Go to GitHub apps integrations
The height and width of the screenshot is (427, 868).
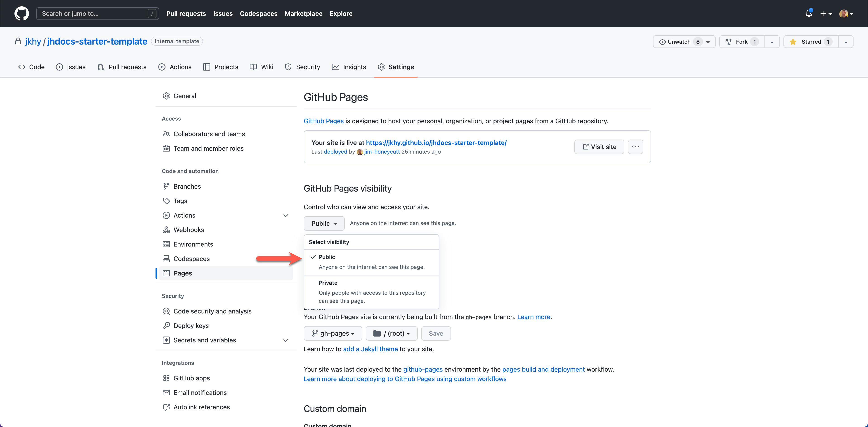191,378
